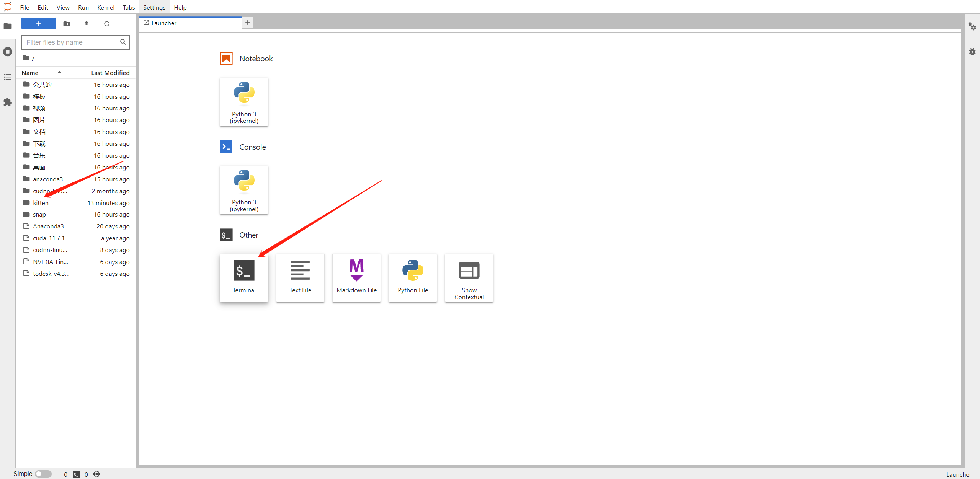The height and width of the screenshot is (479, 980).
Task: Refresh the file browser list
Action: pyautogui.click(x=107, y=24)
